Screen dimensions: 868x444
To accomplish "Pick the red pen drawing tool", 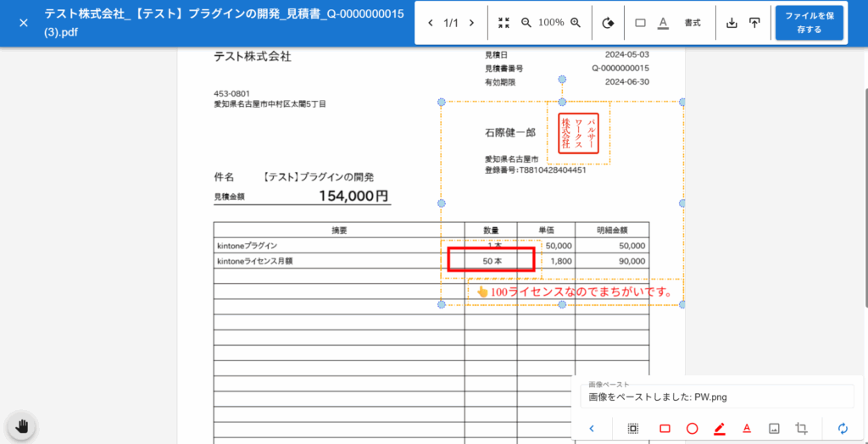I will pos(720,429).
